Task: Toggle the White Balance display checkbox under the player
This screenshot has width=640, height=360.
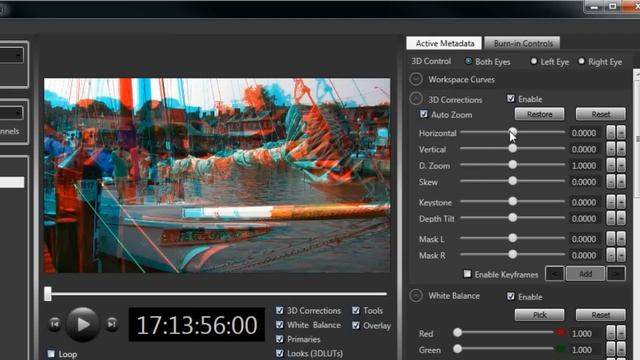Action: pyautogui.click(x=280, y=324)
